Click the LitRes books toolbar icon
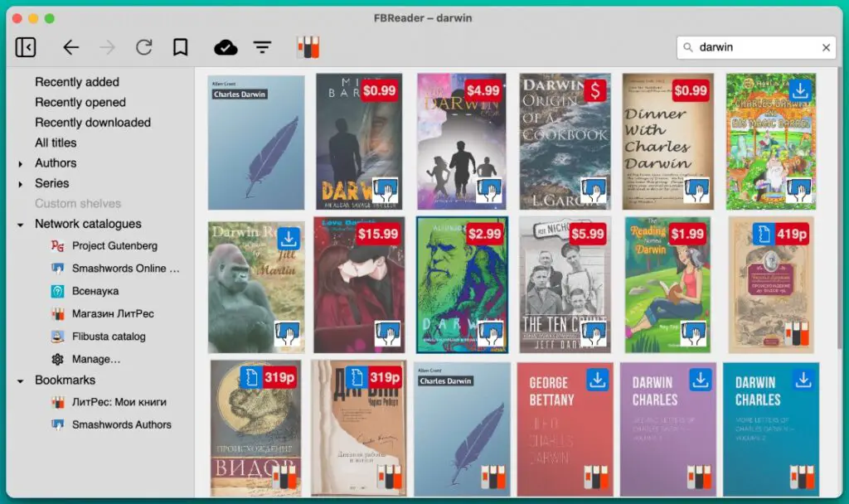 [308, 47]
